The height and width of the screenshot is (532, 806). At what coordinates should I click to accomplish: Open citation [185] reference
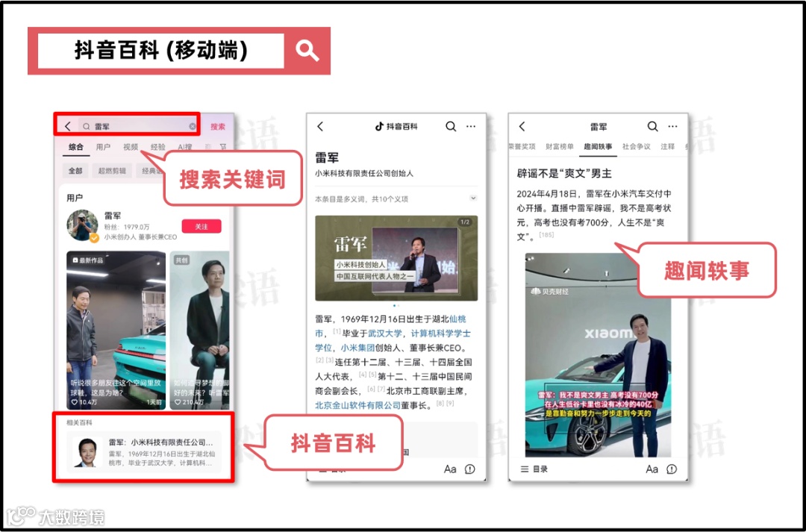(546, 235)
